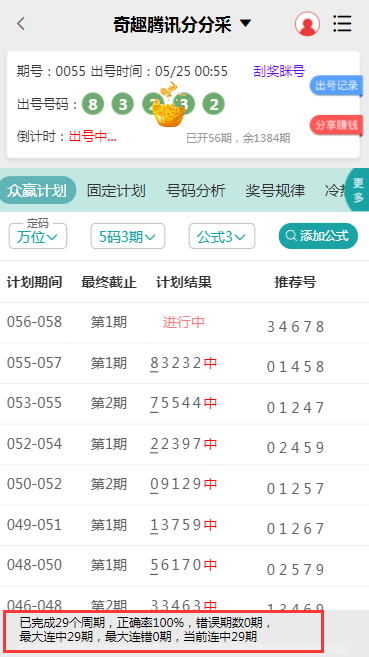Expand the 万位 position dropdown
This screenshot has width=369, height=657.
point(38,236)
